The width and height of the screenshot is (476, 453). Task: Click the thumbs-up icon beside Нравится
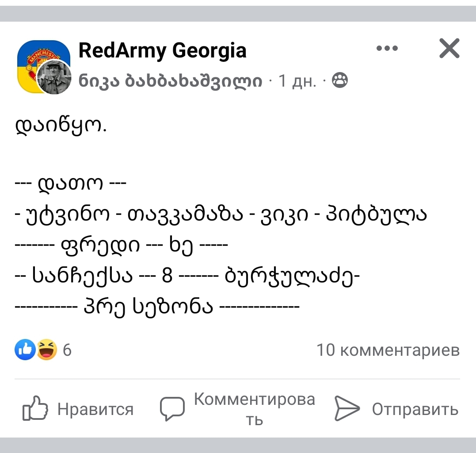point(34,408)
